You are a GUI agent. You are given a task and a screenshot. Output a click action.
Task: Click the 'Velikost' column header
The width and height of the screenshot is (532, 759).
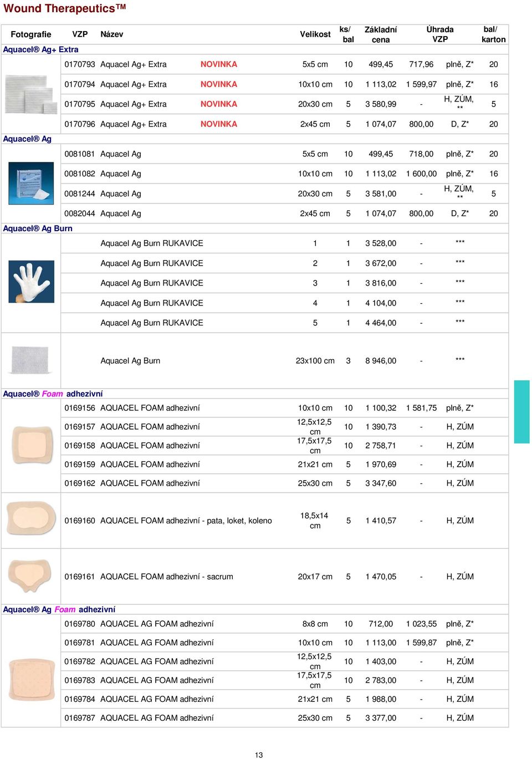pyautogui.click(x=315, y=34)
